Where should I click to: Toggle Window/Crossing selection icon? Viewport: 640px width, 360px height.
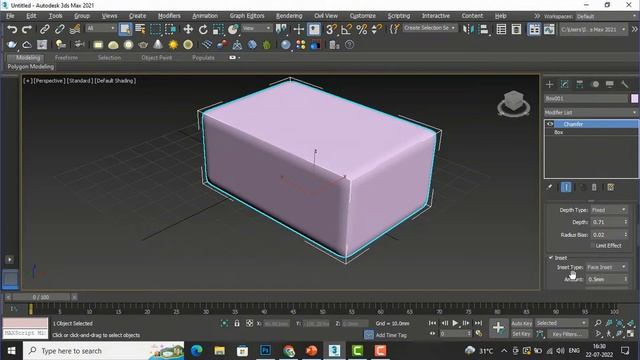click(171, 29)
